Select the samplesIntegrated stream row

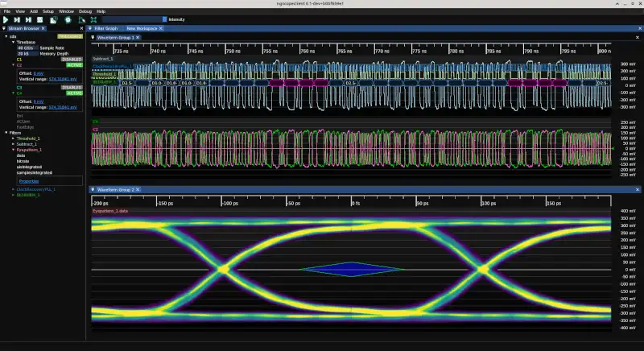[x=34, y=173]
